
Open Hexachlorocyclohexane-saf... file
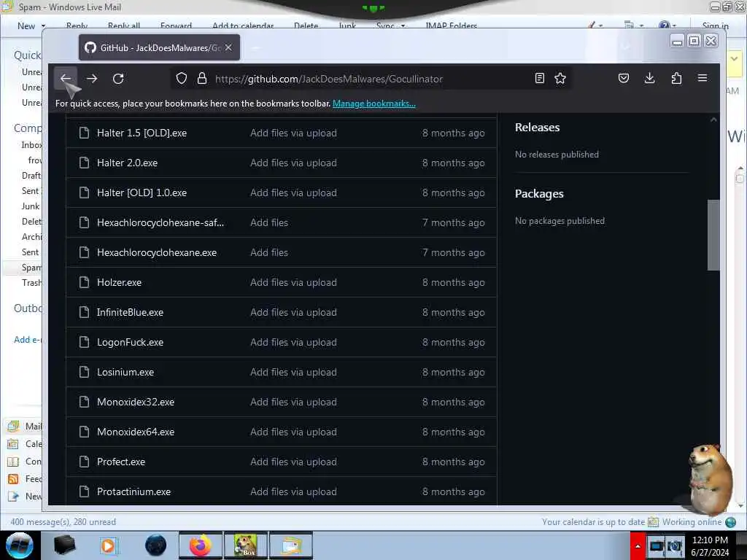point(160,223)
